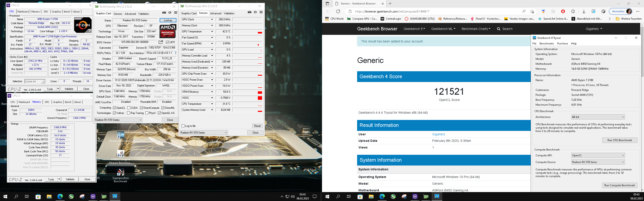Open Windows notification center icon
The width and height of the screenshot is (644, 201).
click(x=315, y=197)
